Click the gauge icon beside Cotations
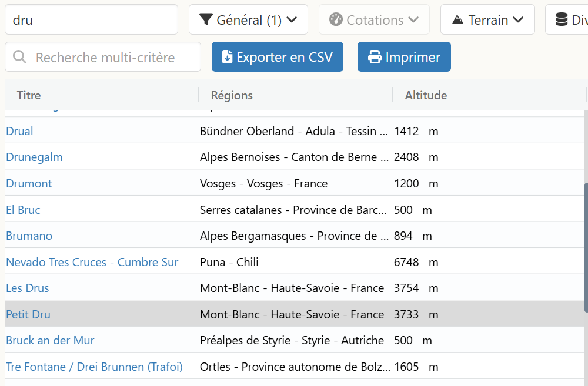 point(336,19)
